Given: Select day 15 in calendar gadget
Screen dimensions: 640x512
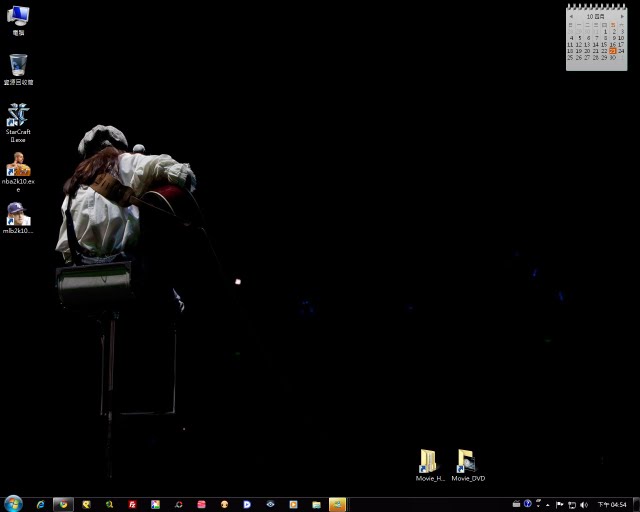Looking at the screenshot, I should click(x=604, y=45).
